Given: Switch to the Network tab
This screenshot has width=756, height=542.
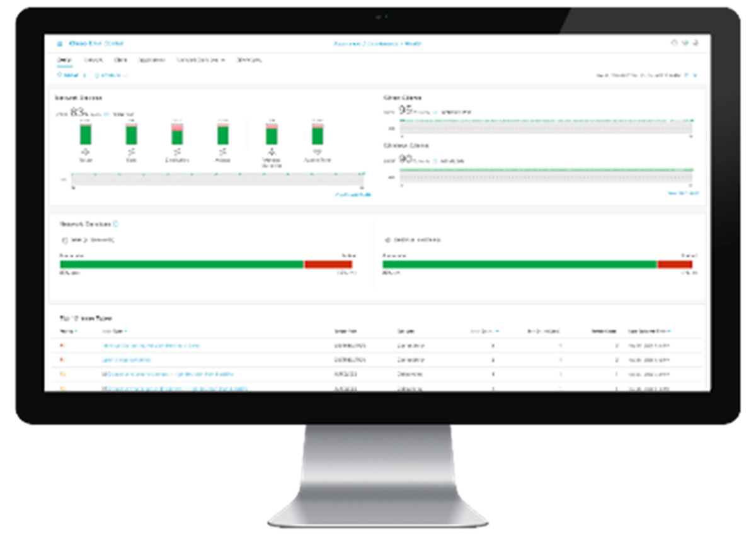Looking at the screenshot, I should click(94, 60).
